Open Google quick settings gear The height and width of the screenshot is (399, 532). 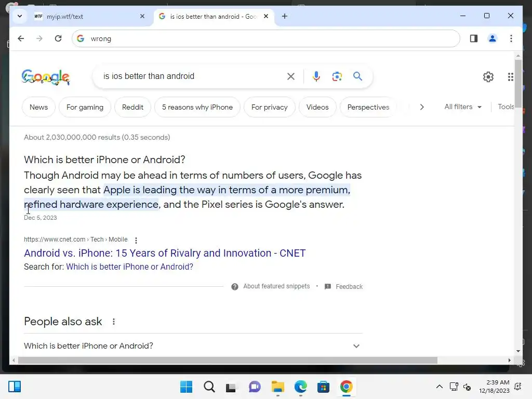(488, 77)
